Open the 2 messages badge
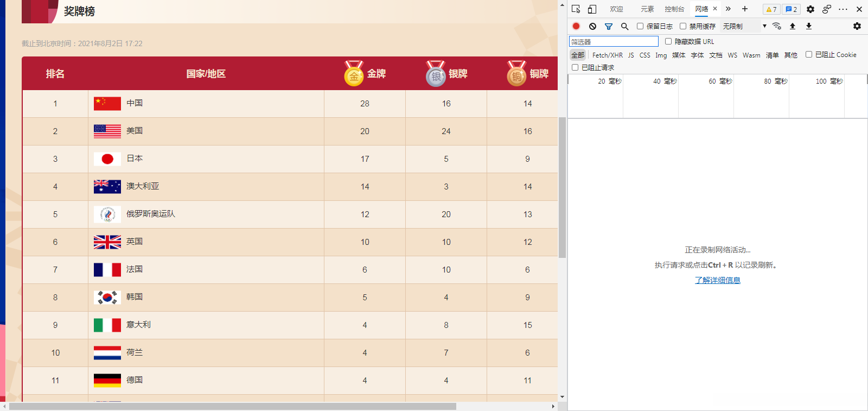The width and height of the screenshot is (868, 411). [792, 9]
